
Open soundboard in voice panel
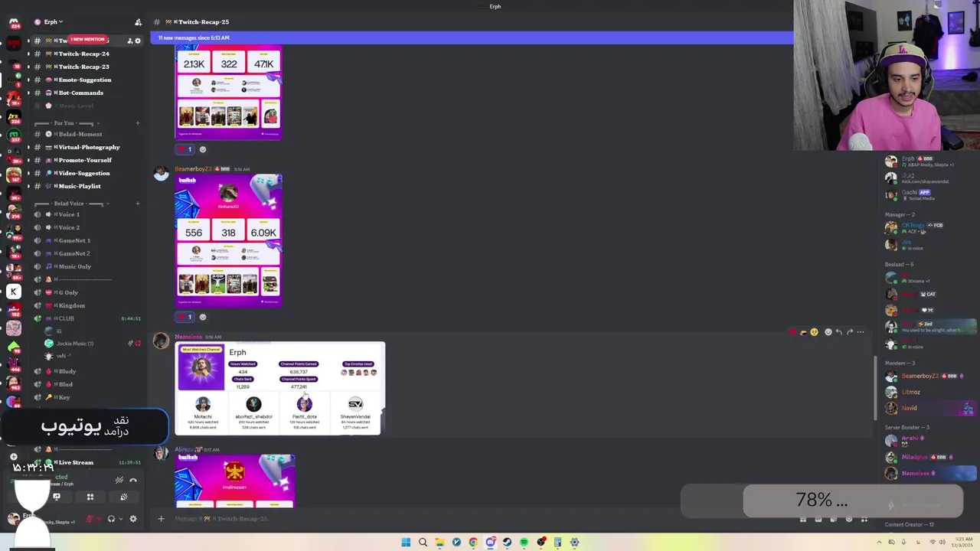124,497
